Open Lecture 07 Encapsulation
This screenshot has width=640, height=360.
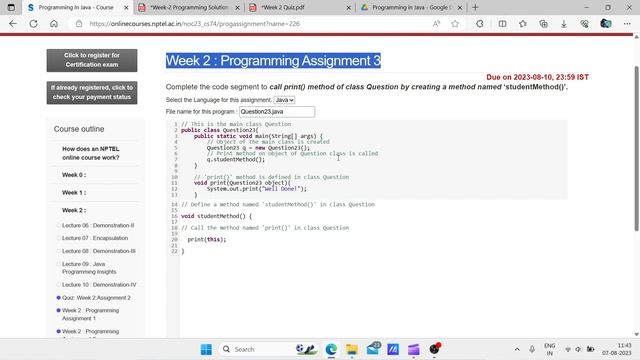pos(95,238)
